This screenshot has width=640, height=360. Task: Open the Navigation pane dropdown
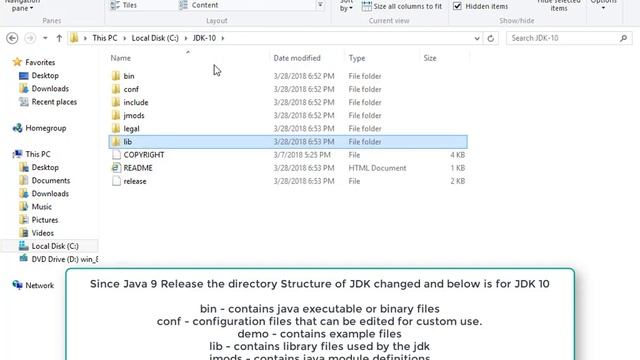pyautogui.click(x=22, y=6)
